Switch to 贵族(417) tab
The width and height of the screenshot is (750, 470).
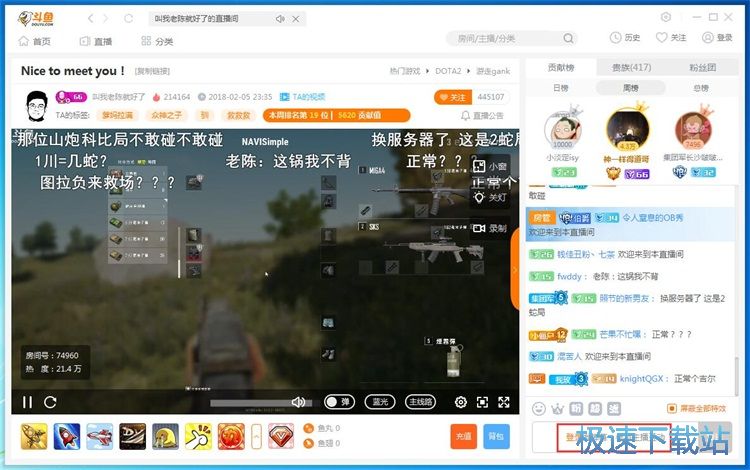631,67
